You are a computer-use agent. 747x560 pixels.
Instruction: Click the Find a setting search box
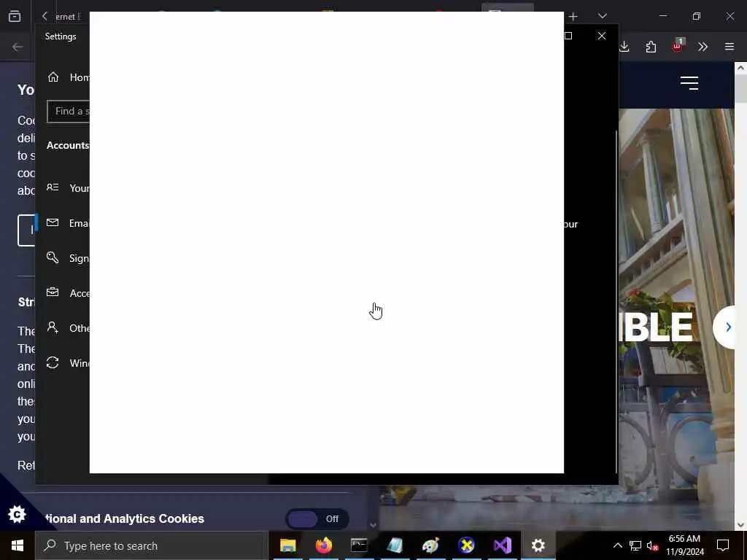[x=68, y=112]
